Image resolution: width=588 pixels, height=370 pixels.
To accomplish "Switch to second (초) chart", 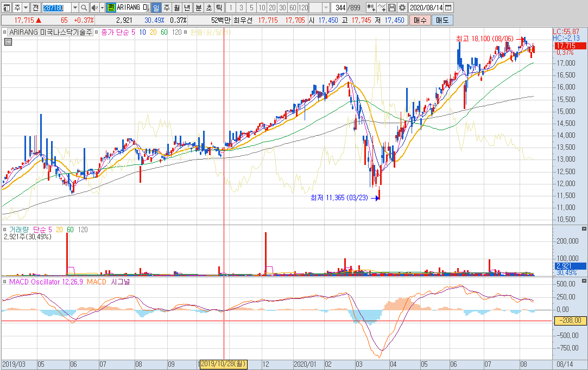I will click(x=209, y=8).
